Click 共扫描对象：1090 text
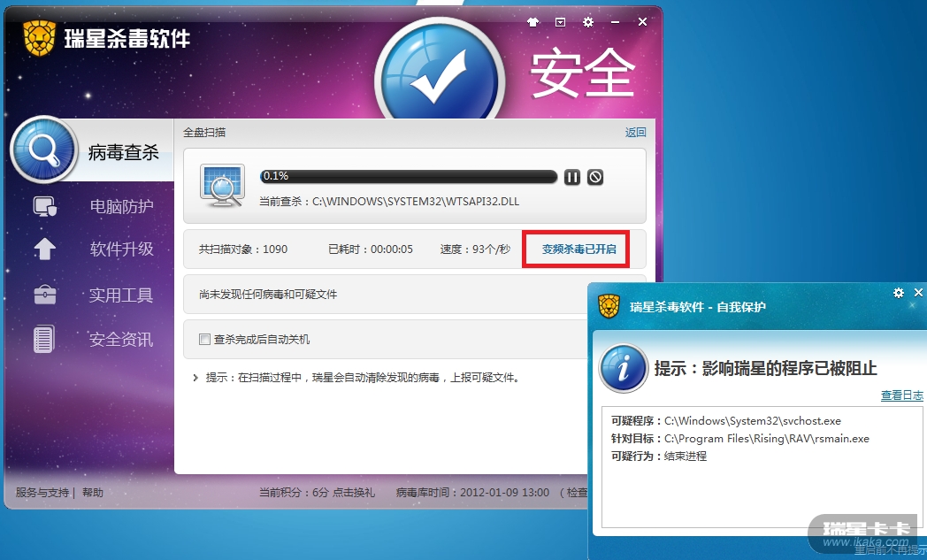Screen dimensions: 927x560 tap(243, 249)
